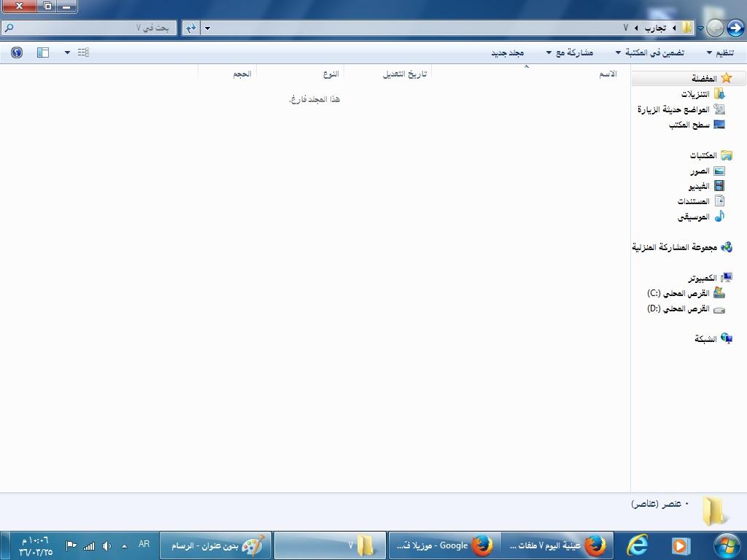Select مجموعة المشاركة المنزلية in navigation pane
This screenshot has height=560, width=747.
(675, 247)
